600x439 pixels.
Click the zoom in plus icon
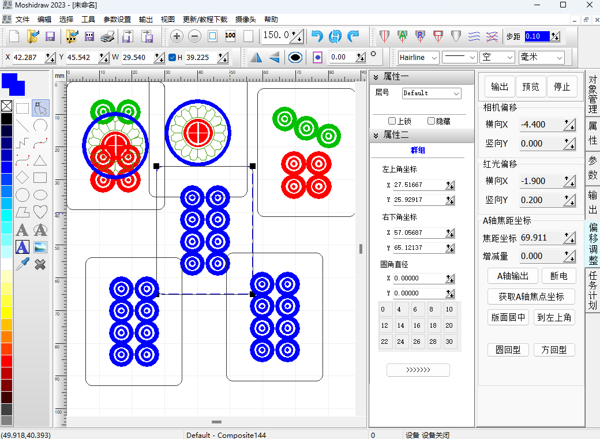[x=177, y=37]
